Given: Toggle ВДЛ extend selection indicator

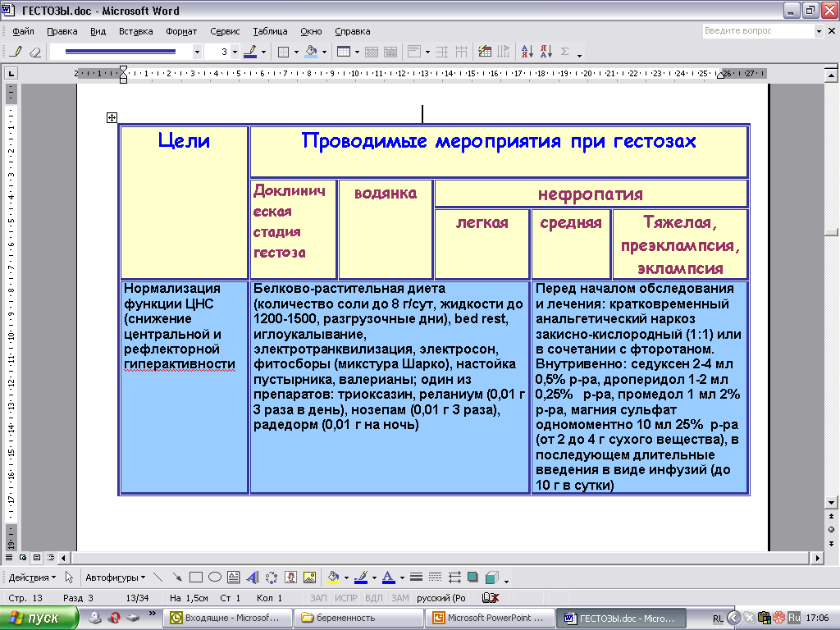Looking at the screenshot, I should 373,598.
